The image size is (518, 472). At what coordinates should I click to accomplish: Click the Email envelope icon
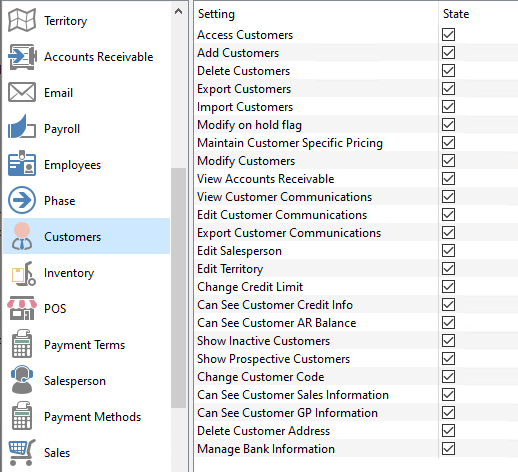click(x=22, y=92)
